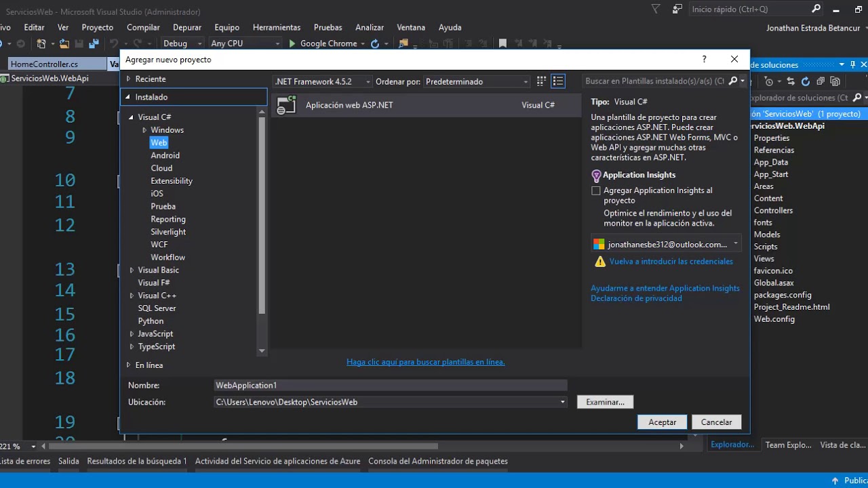Click refresh icon in Solution Explorer toolbar
The height and width of the screenshot is (488, 868).
point(806,81)
